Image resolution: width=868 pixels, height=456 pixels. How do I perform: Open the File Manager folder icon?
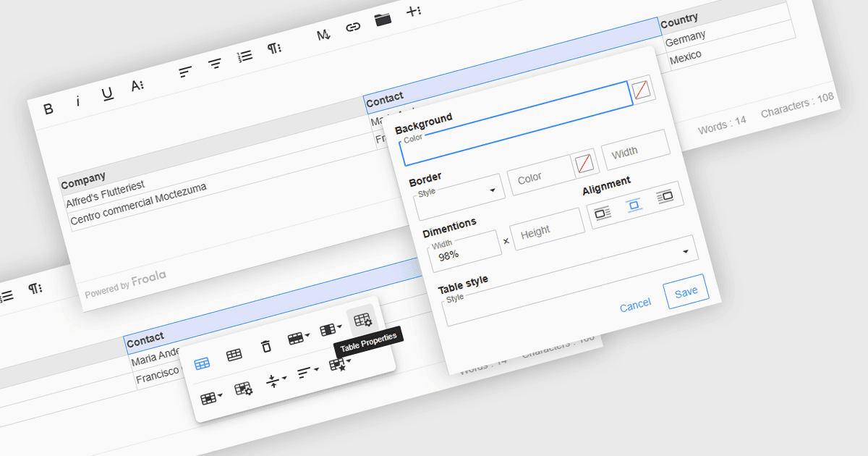pyautogui.click(x=383, y=19)
